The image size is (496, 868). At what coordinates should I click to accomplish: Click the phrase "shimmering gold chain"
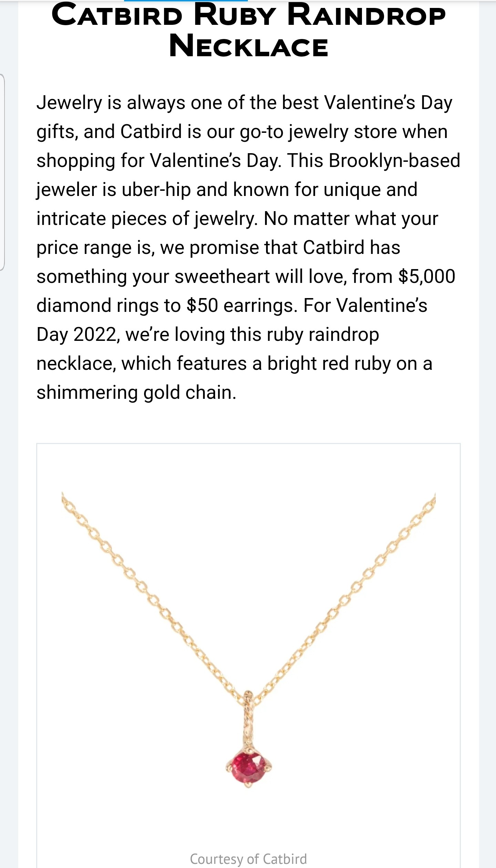pyautogui.click(x=136, y=393)
